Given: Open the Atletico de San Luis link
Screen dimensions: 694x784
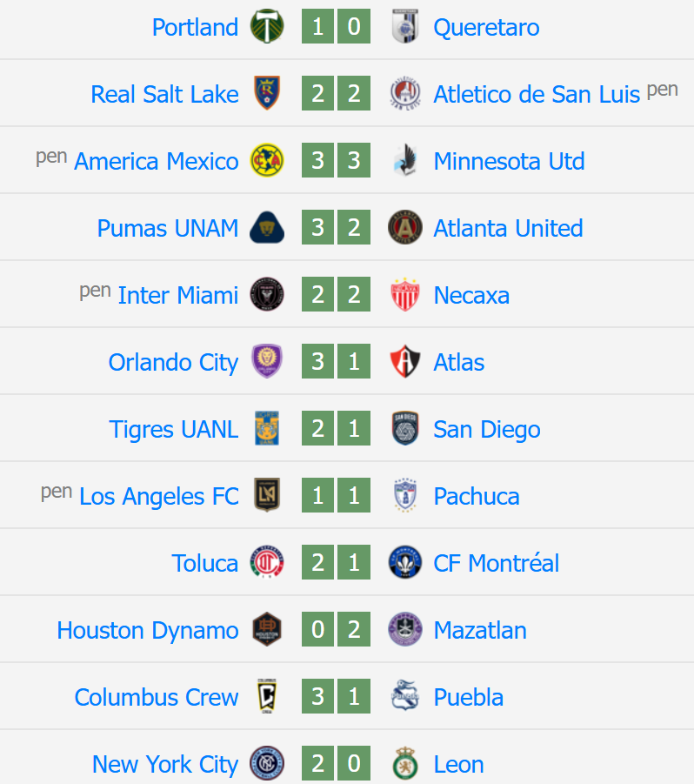Looking at the screenshot, I should [x=537, y=94].
